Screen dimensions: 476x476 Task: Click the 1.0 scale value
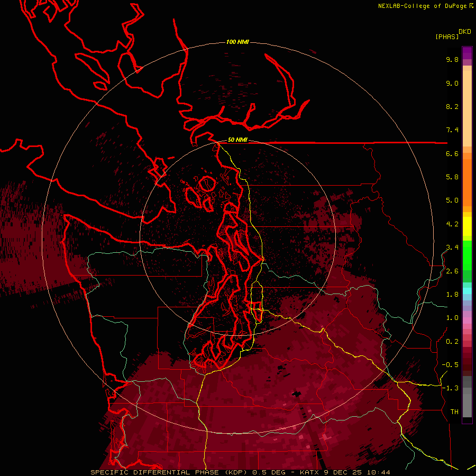tap(452, 318)
